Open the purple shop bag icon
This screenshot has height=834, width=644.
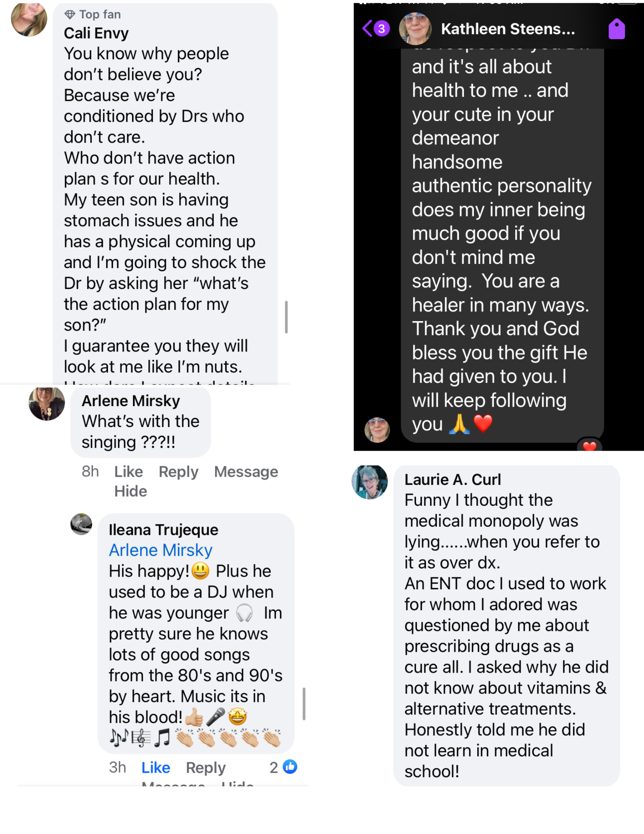point(616,29)
